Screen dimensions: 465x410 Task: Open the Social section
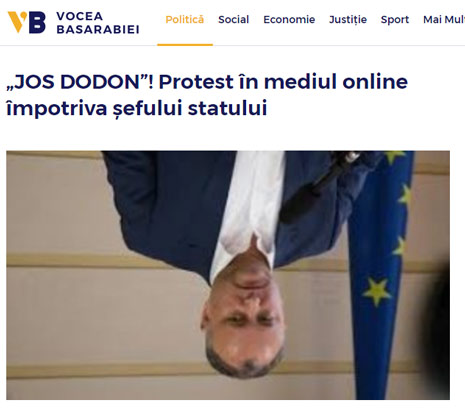click(x=233, y=20)
